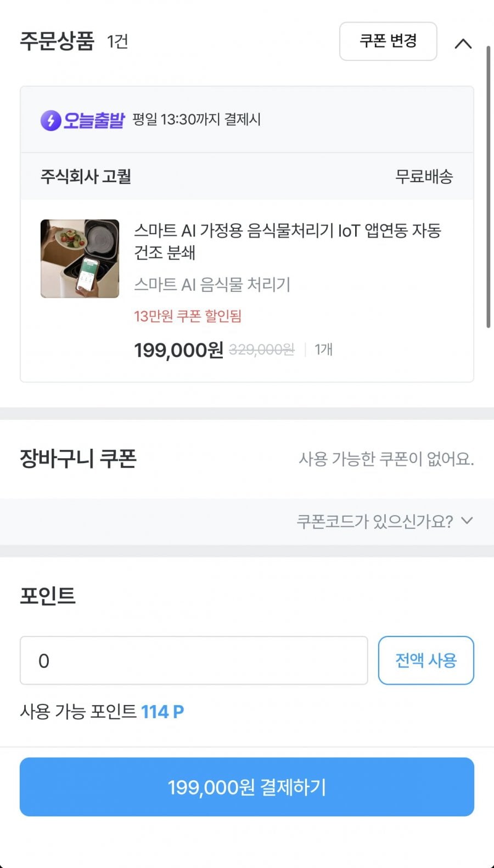Viewport: 494px width, 868px height.
Task: Click the 오늘출발 lightning bolt icon
Action: pos(50,120)
